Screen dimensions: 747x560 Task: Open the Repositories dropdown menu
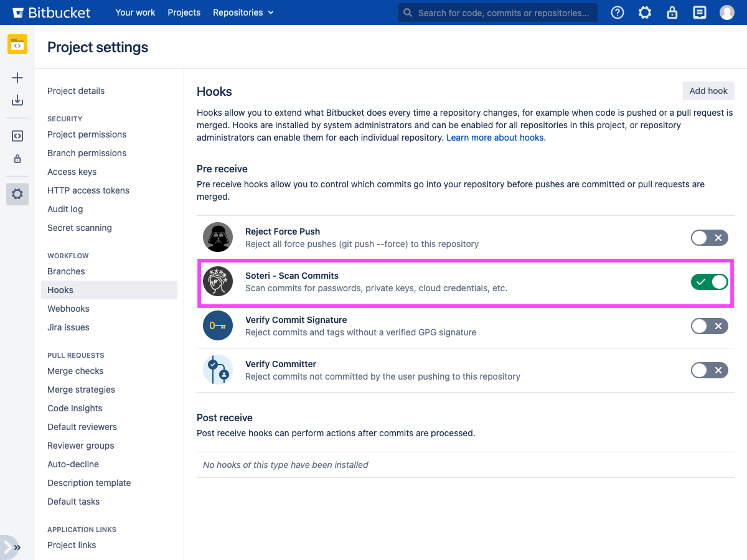pyautogui.click(x=243, y=12)
